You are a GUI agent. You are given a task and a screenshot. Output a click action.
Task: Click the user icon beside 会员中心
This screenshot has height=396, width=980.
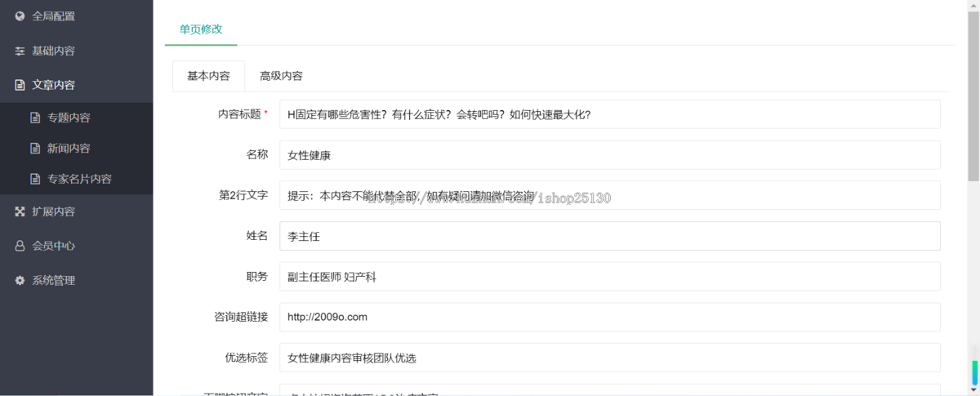(20, 246)
